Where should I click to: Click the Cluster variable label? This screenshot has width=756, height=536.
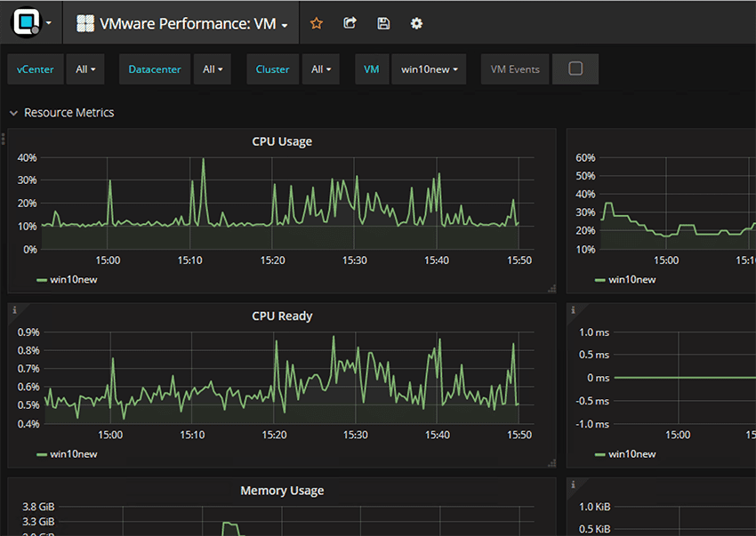pos(272,69)
